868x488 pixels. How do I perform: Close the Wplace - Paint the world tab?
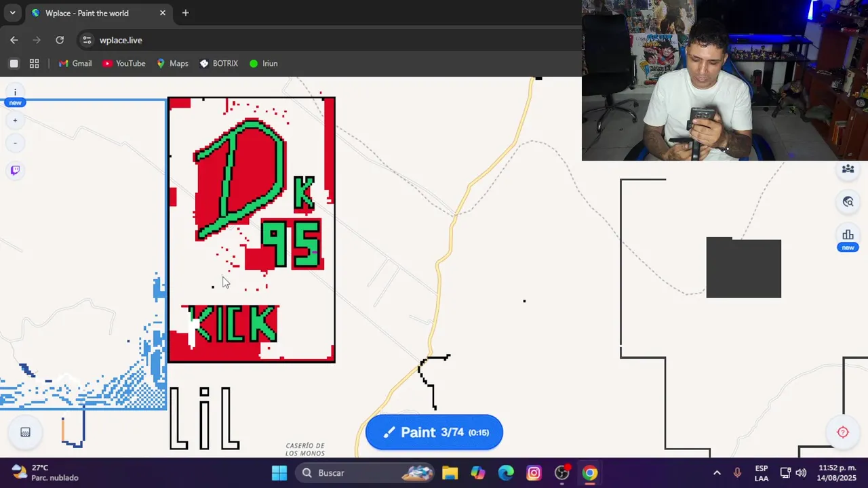(163, 13)
